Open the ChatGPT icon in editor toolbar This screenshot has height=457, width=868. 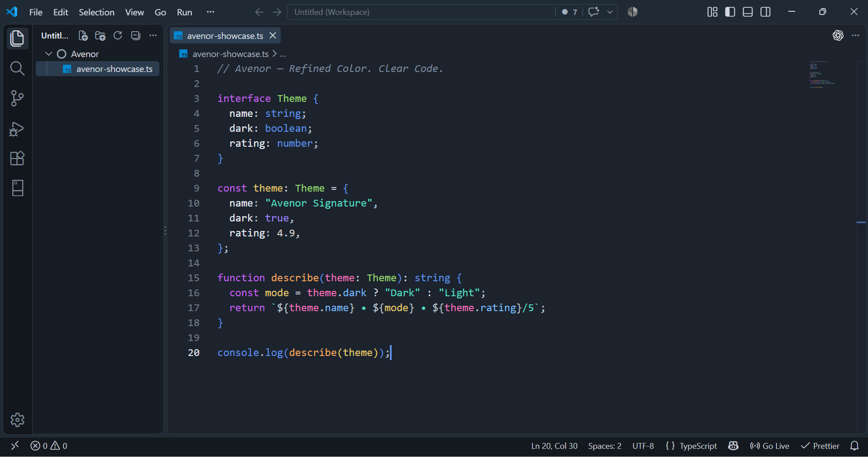tap(838, 36)
